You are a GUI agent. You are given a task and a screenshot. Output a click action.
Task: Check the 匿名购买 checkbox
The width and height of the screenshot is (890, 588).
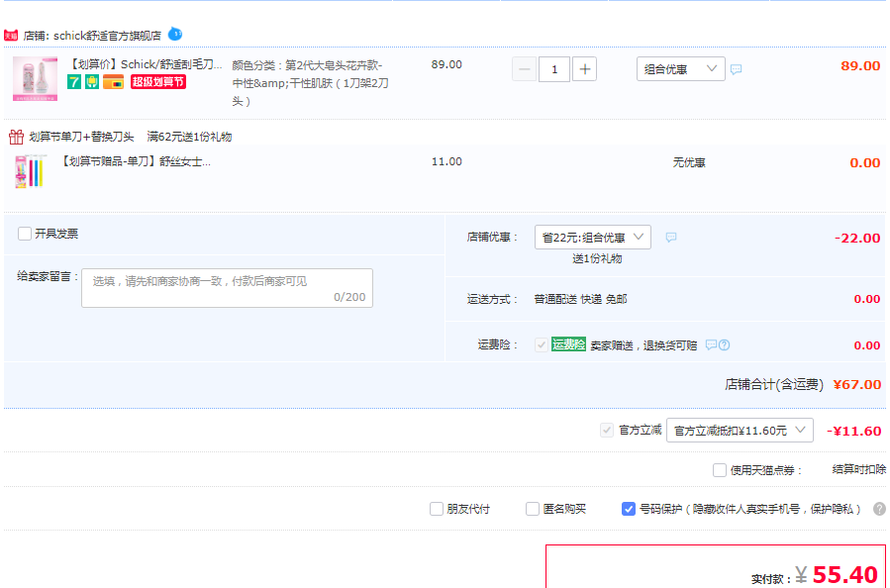point(533,509)
